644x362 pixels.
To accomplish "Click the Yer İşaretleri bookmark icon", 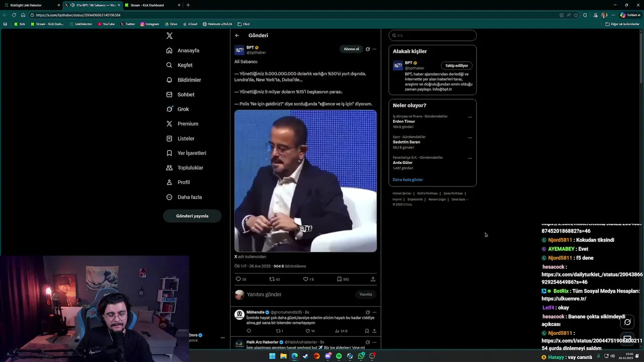I will 170,153.
